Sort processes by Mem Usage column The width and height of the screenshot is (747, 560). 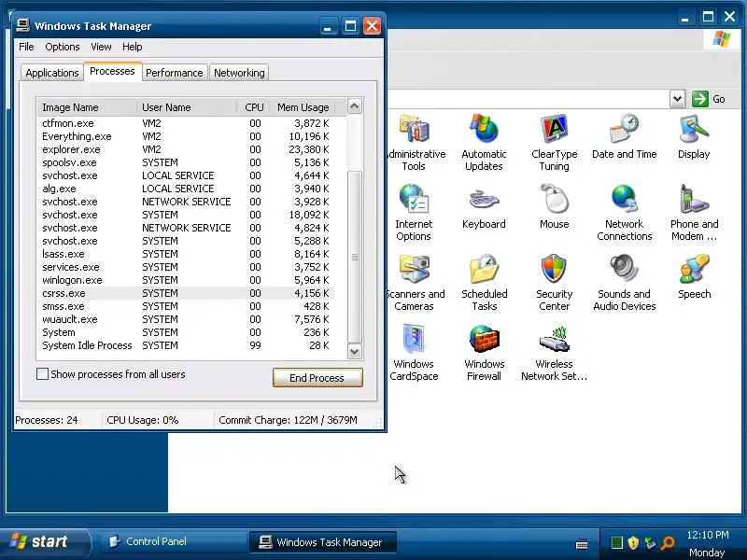point(303,107)
